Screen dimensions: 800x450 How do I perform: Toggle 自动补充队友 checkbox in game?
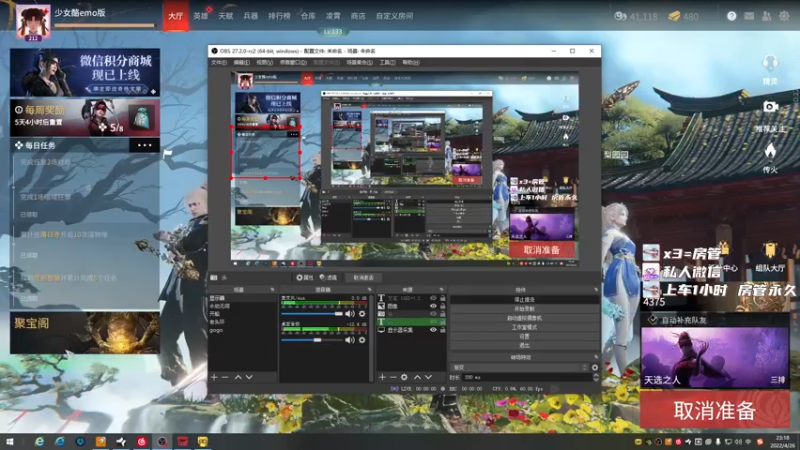point(653,320)
